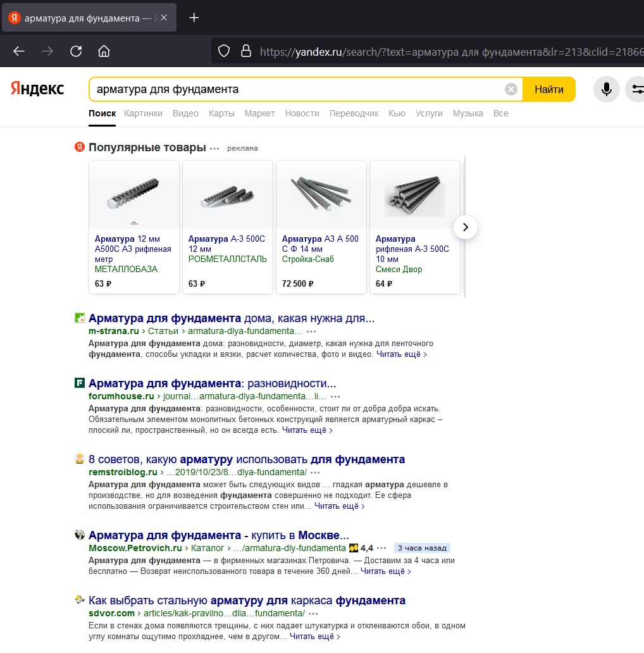The height and width of the screenshot is (653, 644).
Task: Open Арматура А3 А 500 С link
Action: [320, 244]
